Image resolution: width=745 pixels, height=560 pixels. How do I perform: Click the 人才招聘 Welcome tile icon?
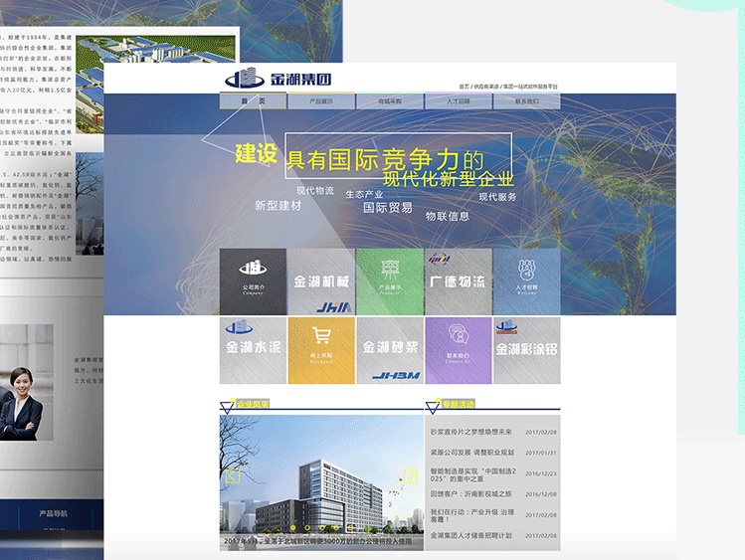(526, 269)
